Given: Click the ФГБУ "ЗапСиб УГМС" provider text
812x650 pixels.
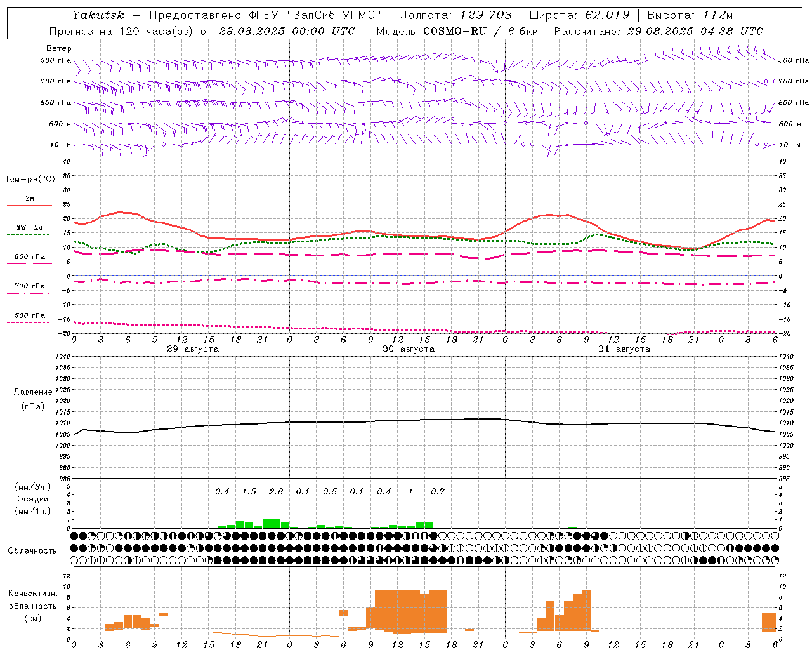Looking at the screenshot, I should [x=317, y=15].
